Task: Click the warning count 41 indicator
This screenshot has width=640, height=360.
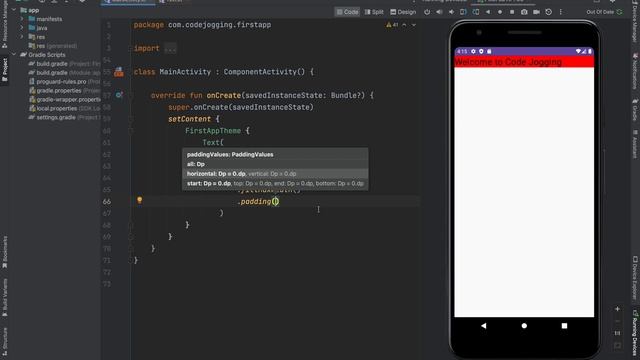Action: pos(392,25)
